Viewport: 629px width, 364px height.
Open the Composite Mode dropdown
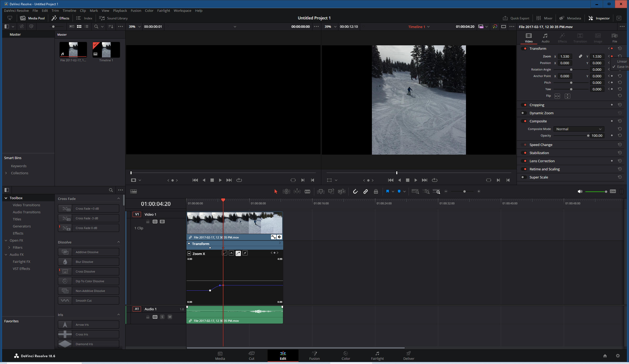579,129
